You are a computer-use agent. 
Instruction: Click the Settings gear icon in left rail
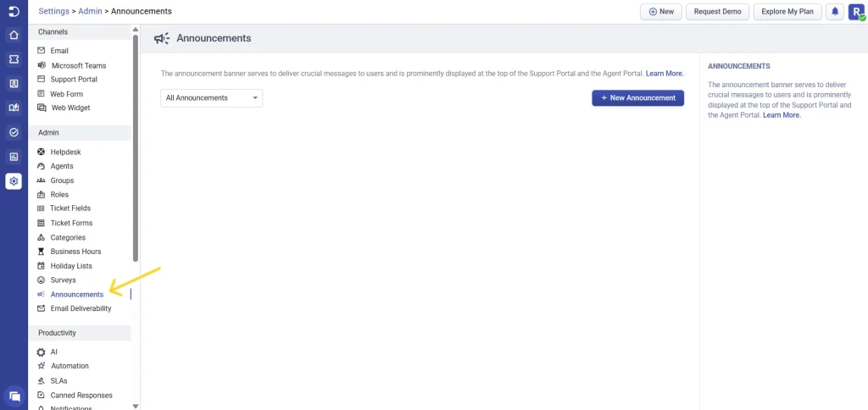pyautogui.click(x=14, y=181)
